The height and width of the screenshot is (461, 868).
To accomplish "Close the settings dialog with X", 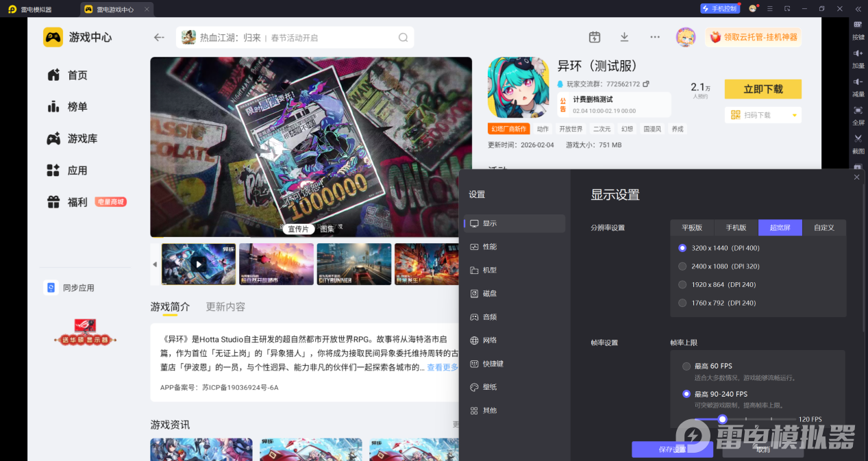I will pyautogui.click(x=856, y=177).
